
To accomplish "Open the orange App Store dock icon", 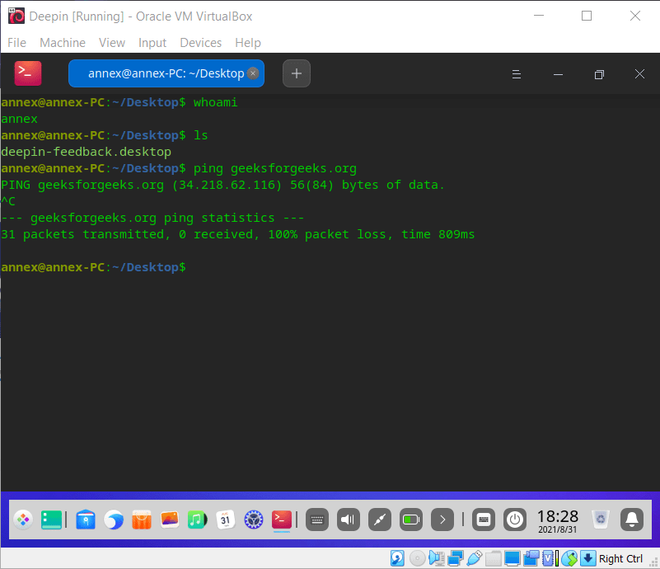I will [x=141, y=520].
